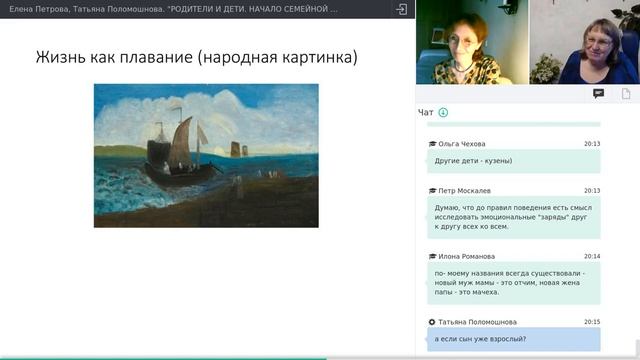Click graduate cap icon beside Ольга Чехова

click(x=433, y=144)
